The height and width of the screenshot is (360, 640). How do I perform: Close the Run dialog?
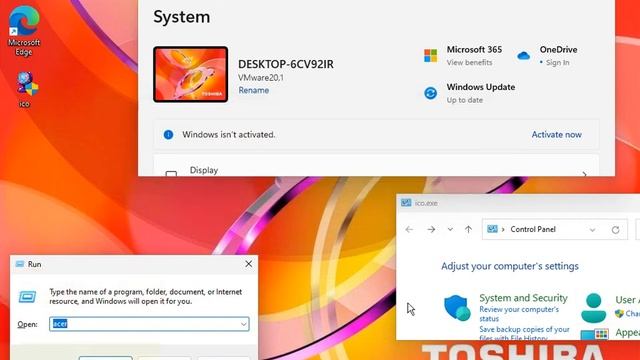pyautogui.click(x=249, y=264)
